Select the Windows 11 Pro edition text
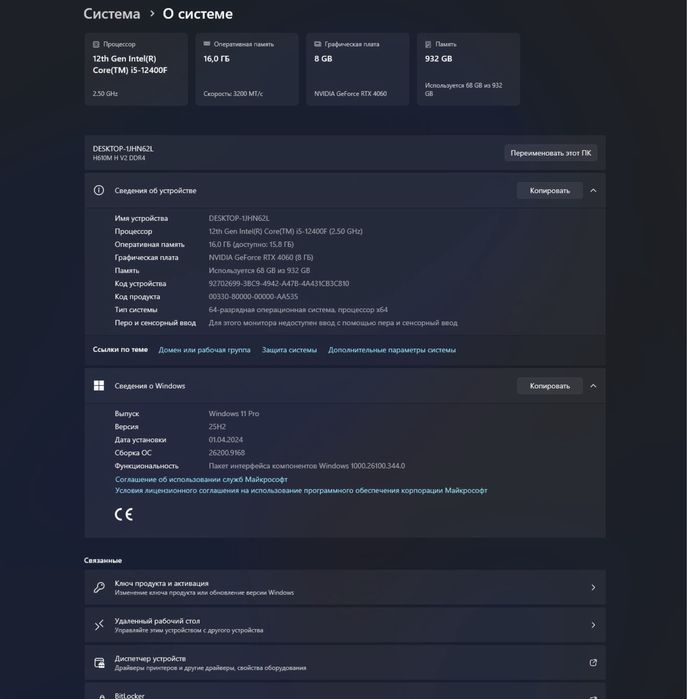This screenshot has height=699, width=687. click(x=234, y=414)
